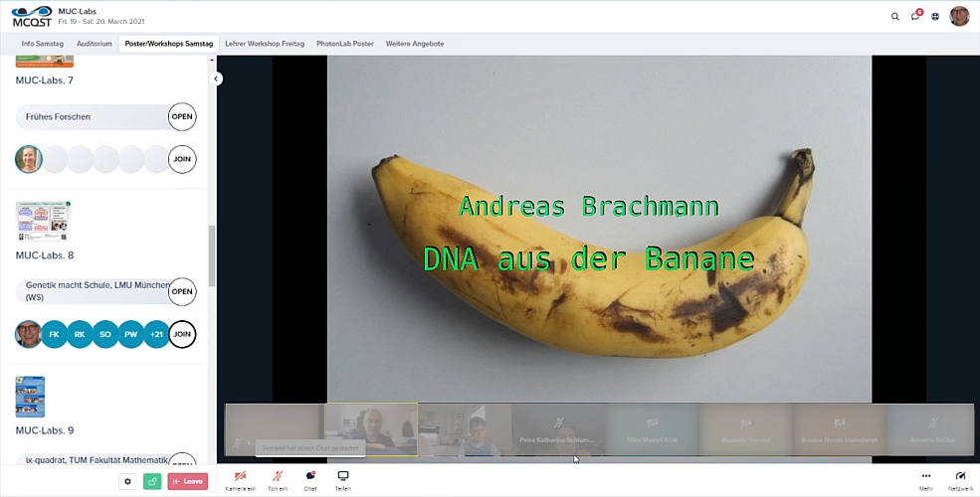Join the MUC-Labs. 8 room
The width and height of the screenshot is (980, 497).
pyautogui.click(x=182, y=334)
